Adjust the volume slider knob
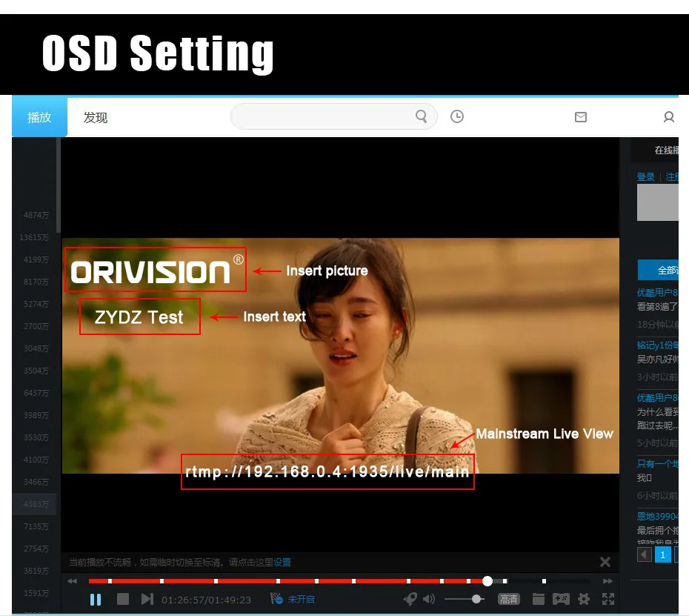 (476, 599)
